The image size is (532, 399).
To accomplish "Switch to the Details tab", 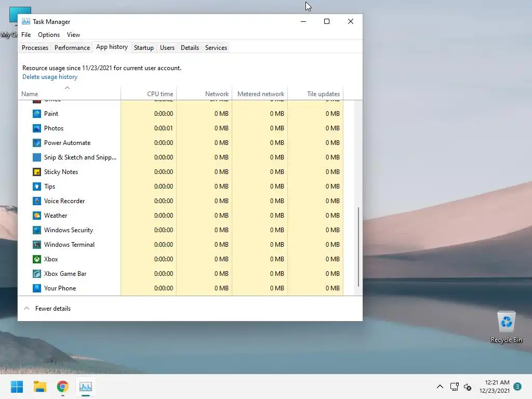I will pyautogui.click(x=190, y=48).
